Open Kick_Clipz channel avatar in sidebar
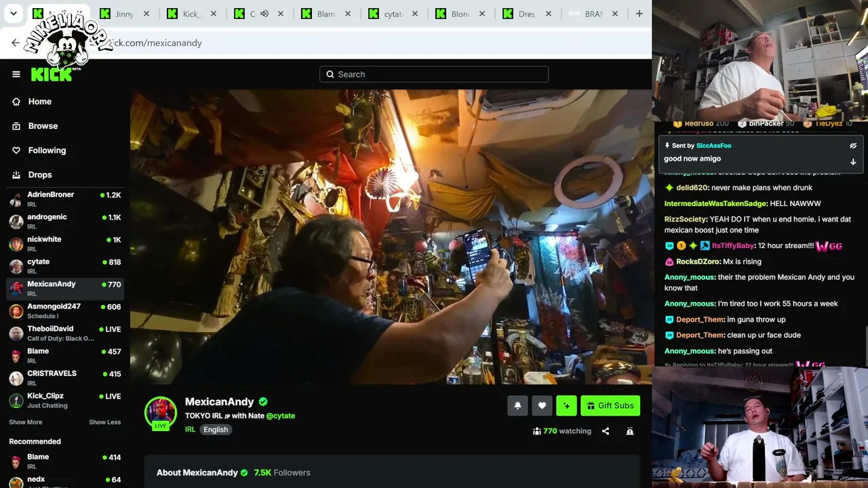 point(16,401)
